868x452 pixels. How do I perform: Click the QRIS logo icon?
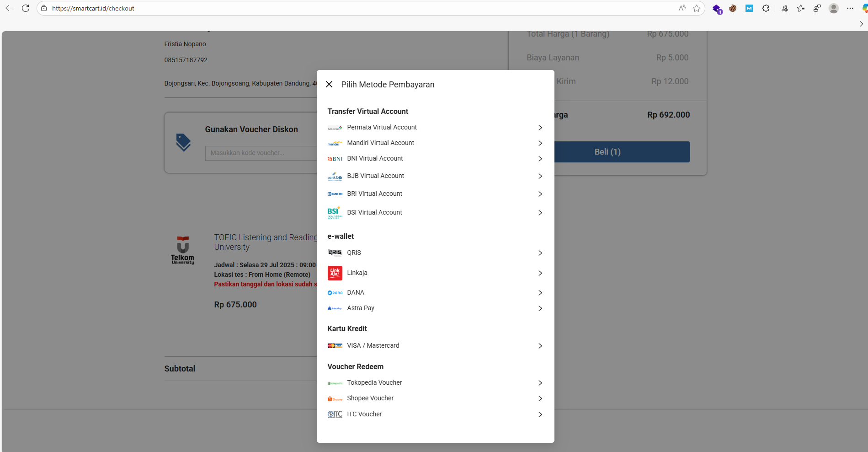(x=335, y=253)
